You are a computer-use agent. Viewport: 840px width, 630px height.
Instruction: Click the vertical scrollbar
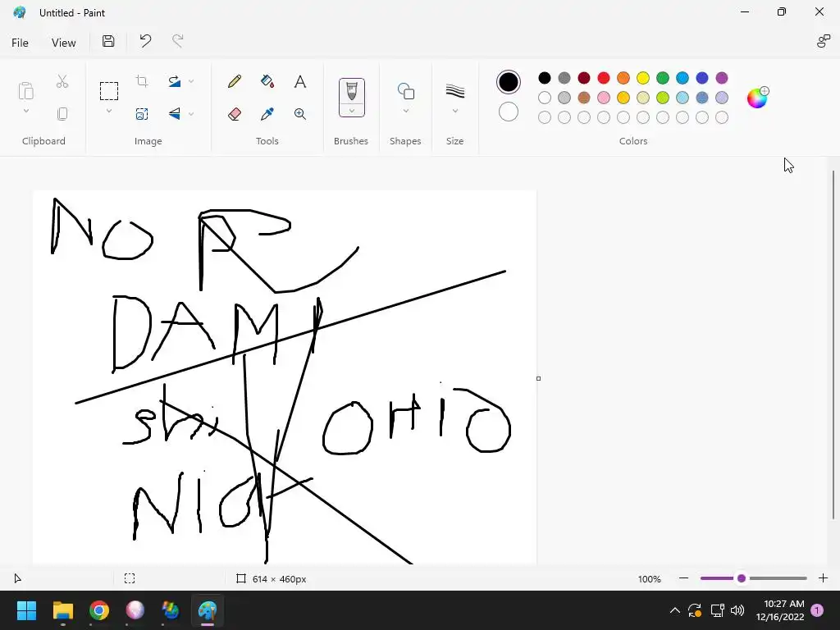pos(833,345)
